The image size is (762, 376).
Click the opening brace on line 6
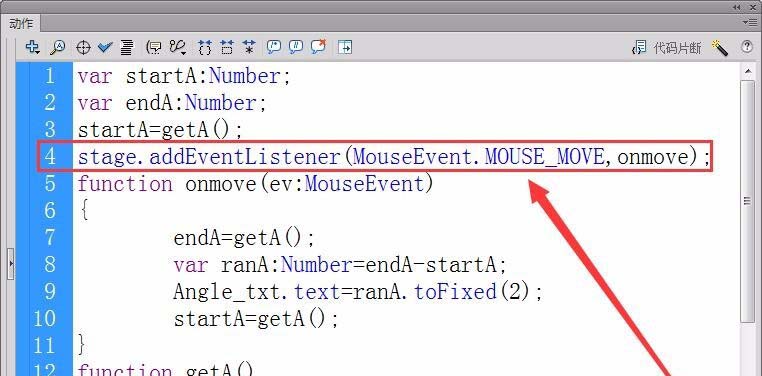click(84, 210)
